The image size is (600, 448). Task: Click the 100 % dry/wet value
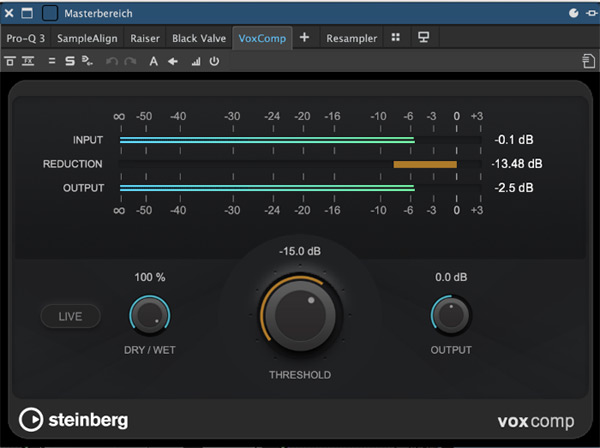(x=150, y=277)
